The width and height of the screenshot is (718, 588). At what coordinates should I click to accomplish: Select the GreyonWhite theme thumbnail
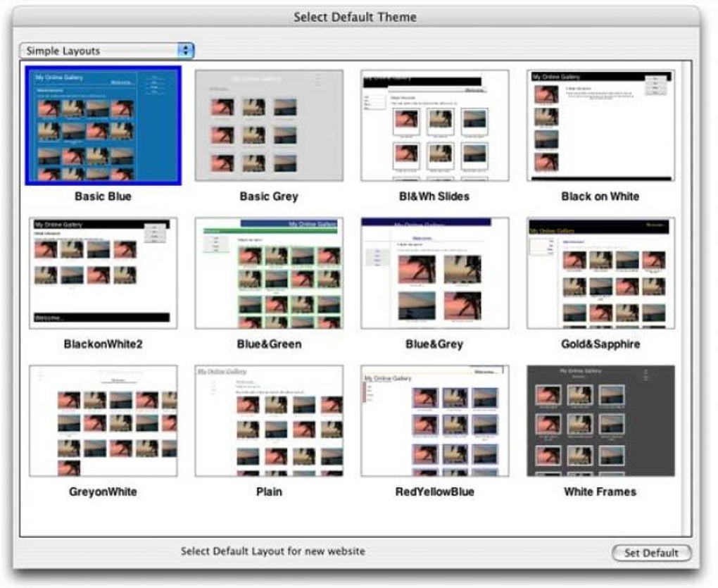[x=104, y=420]
